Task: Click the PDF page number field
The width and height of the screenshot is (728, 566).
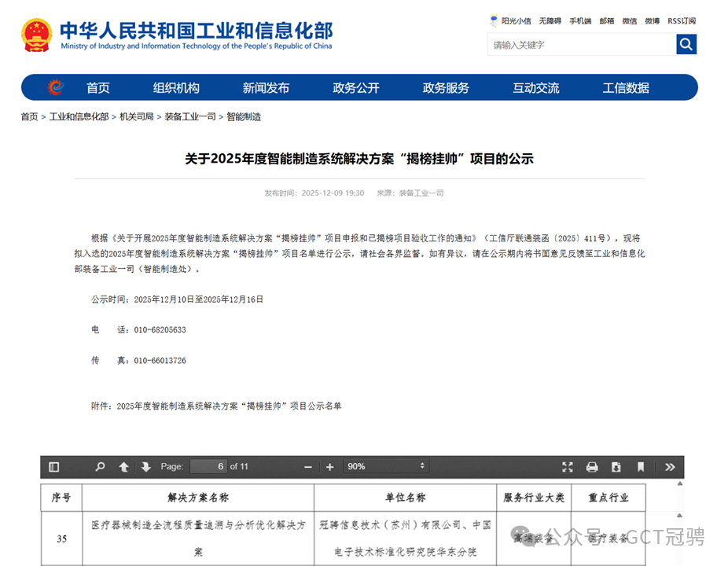Action: (x=208, y=466)
